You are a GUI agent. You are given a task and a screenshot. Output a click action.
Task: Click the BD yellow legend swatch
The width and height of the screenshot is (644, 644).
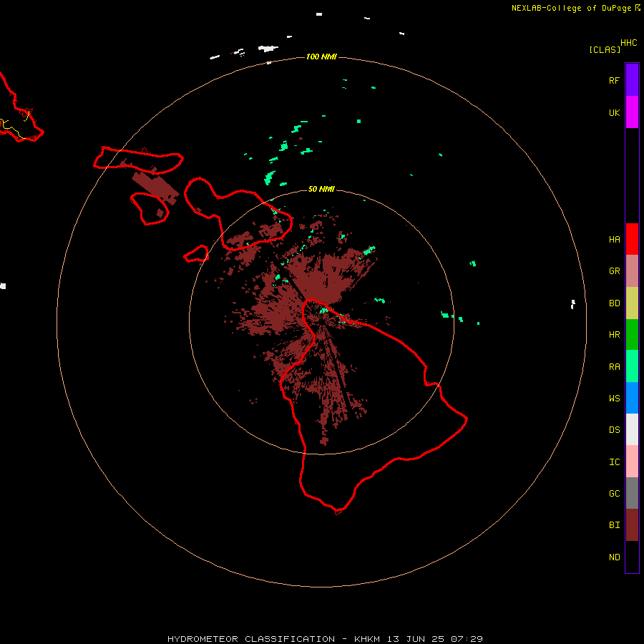click(632, 303)
